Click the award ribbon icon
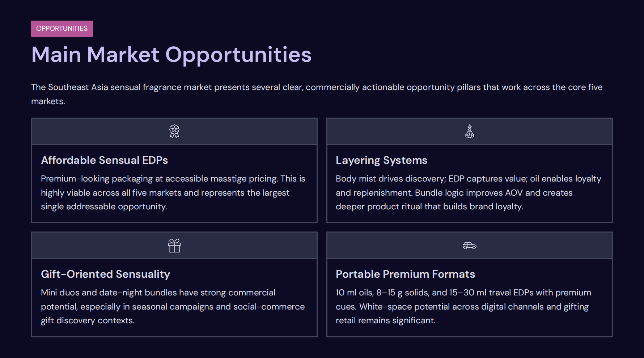644x358 pixels. (x=174, y=131)
